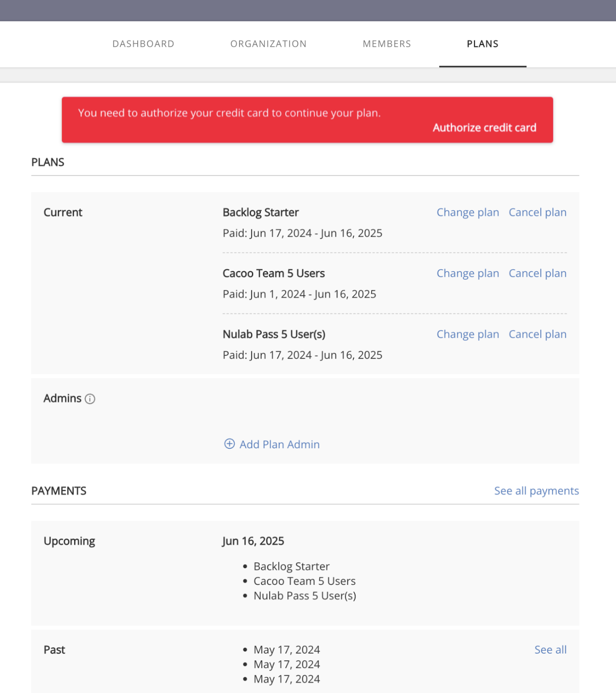Screen dimensions: 616x693
Task: Cancel the Nulab Pass 5 User(s) plan
Action: (x=538, y=334)
